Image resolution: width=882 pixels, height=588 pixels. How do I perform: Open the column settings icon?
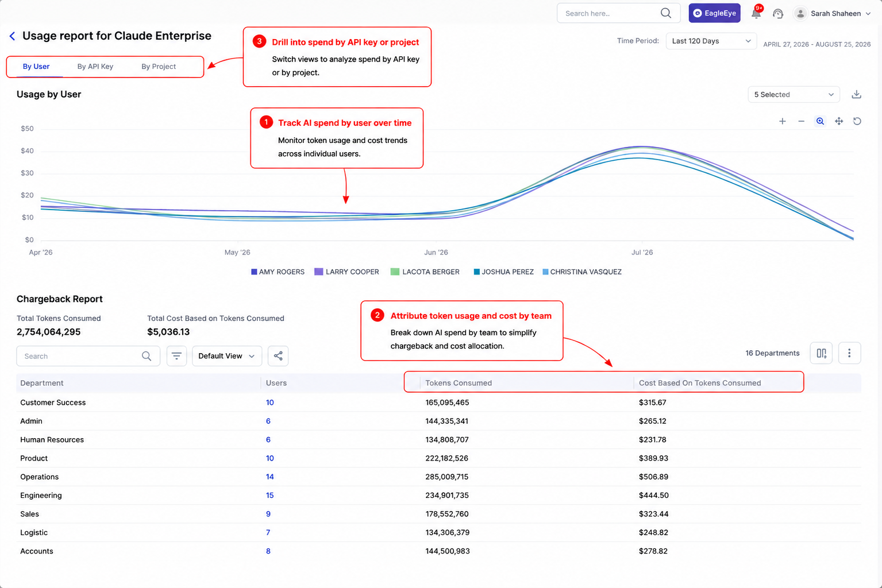tap(821, 353)
